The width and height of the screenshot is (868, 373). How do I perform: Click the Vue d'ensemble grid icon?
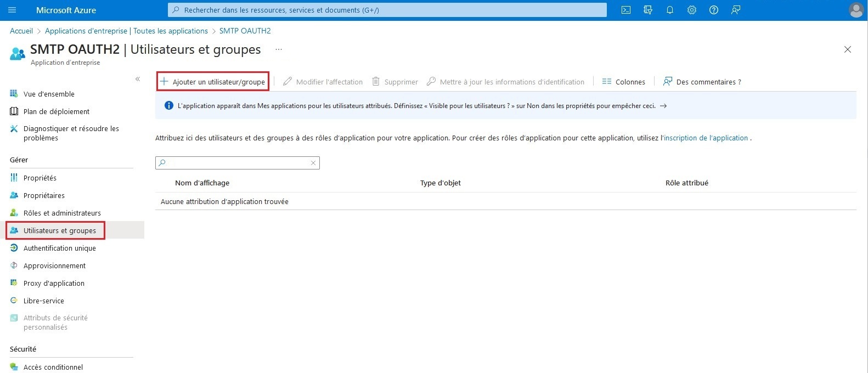tap(14, 94)
